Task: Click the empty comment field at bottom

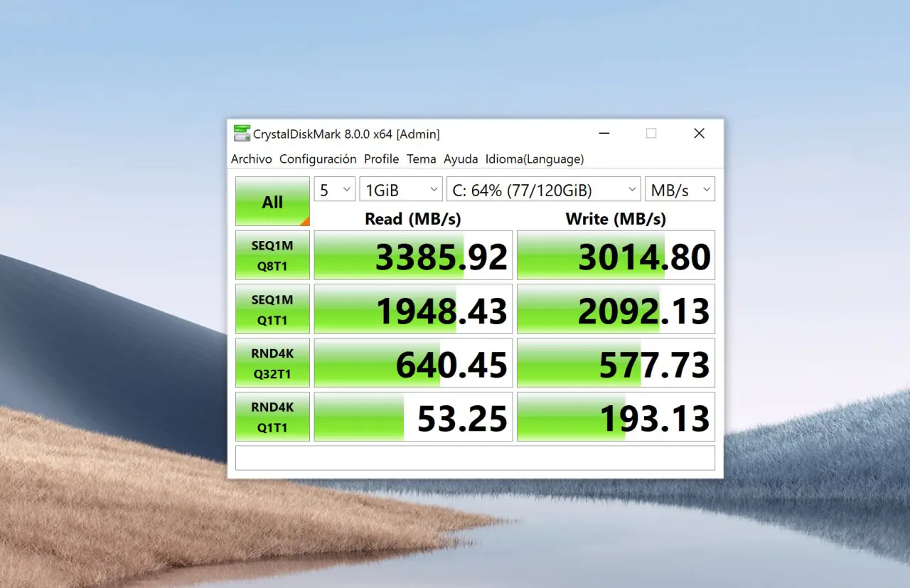Action: (x=475, y=458)
